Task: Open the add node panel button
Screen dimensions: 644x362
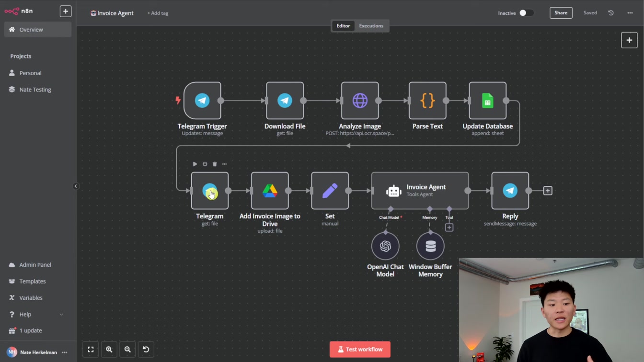Action: click(x=629, y=40)
